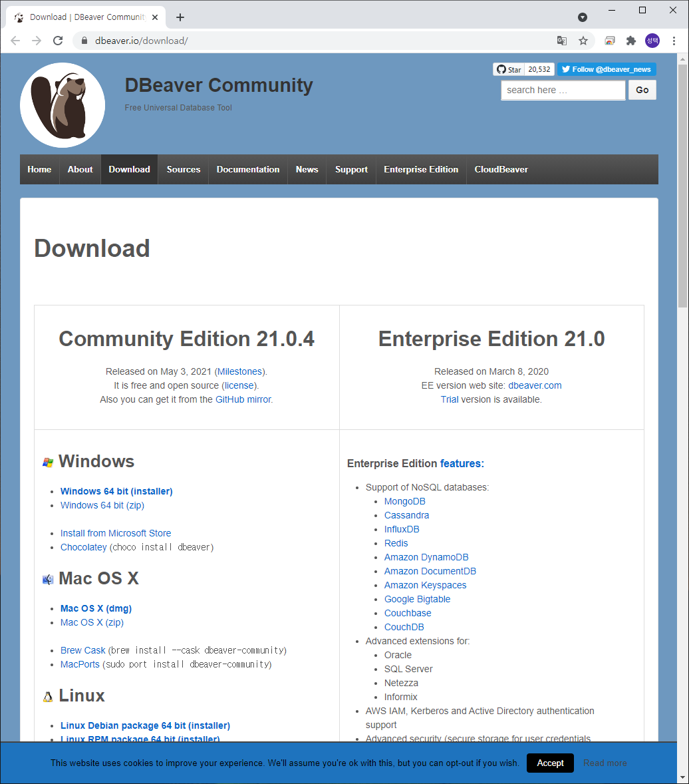Open the Enterprise Edition features link
This screenshot has width=689, height=784.
pyautogui.click(x=462, y=463)
